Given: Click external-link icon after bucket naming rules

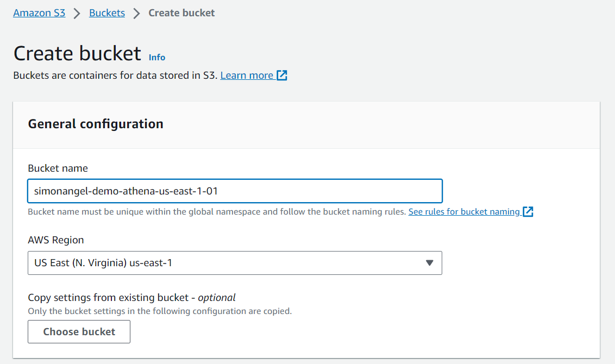Looking at the screenshot, I should (528, 212).
